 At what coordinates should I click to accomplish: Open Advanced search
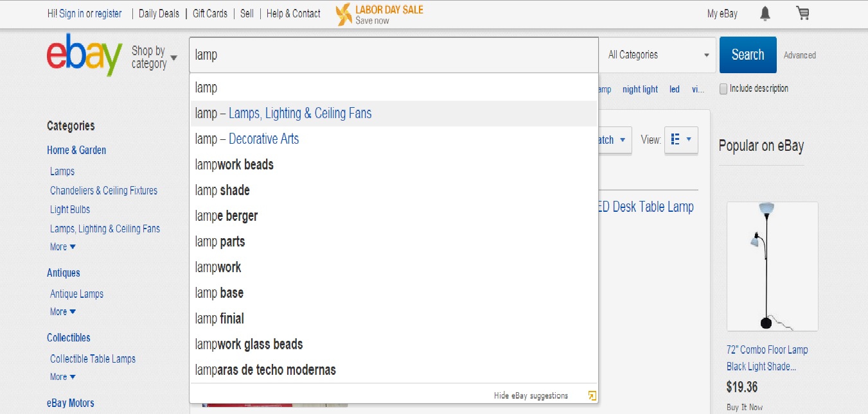coord(799,55)
